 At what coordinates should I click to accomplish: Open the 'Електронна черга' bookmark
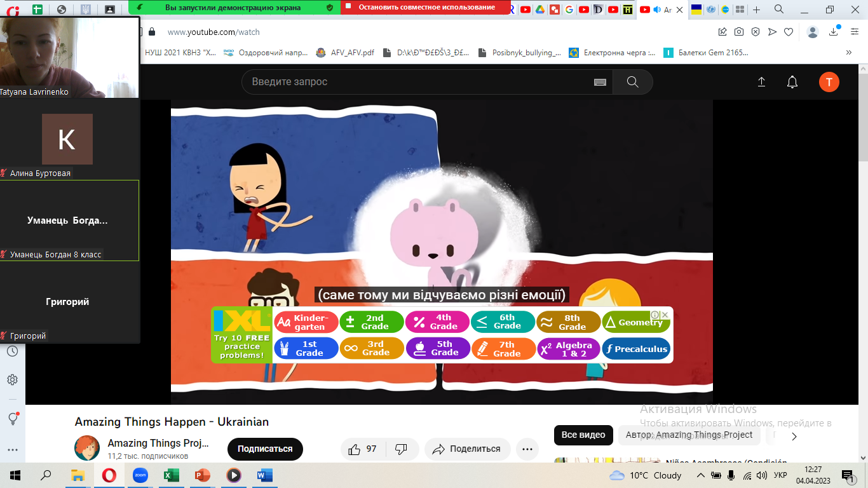pyautogui.click(x=612, y=53)
